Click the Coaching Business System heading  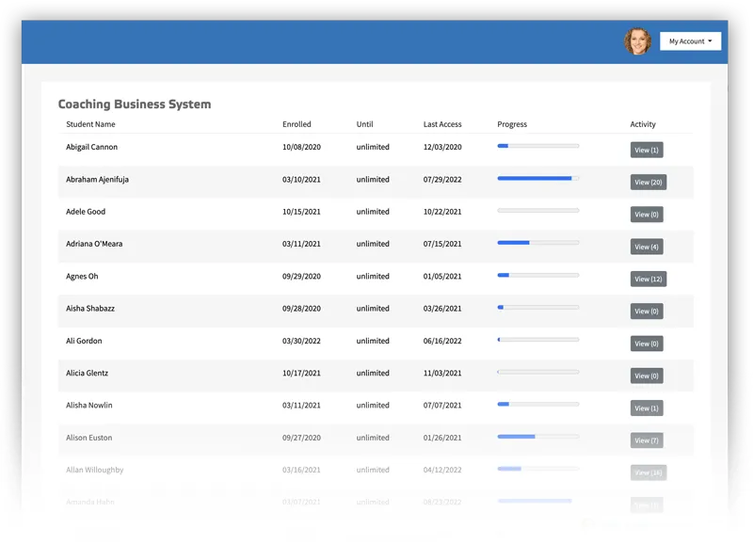click(135, 104)
